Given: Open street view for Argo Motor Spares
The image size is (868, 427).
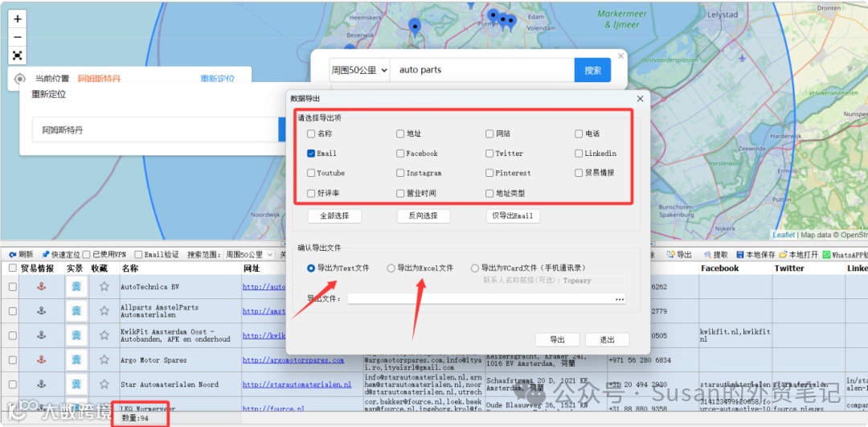Looking at the screenshot, I should [x=76, y=360].
